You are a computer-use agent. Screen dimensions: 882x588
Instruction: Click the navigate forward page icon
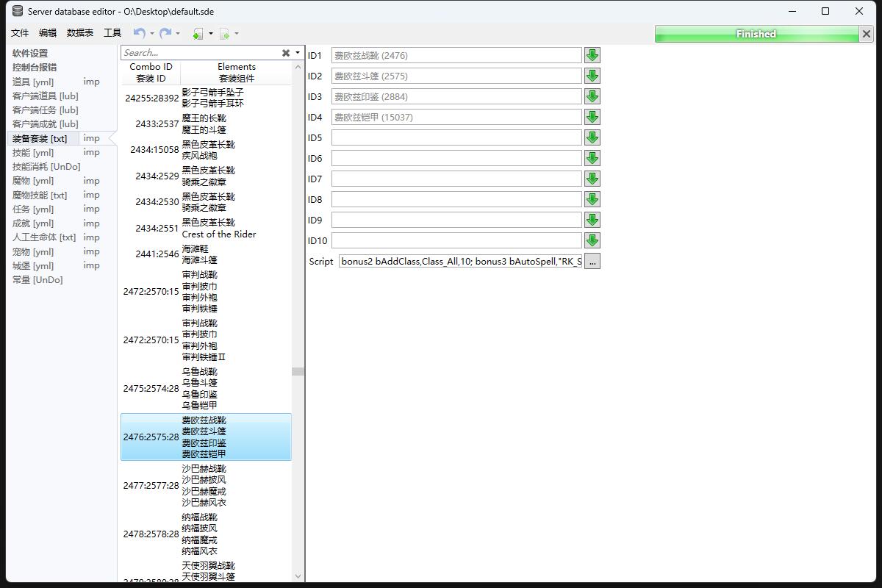click(225, 34)
